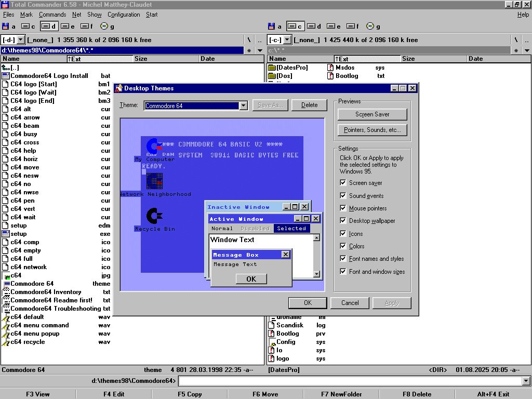Open the Theme dropdown list

243,105
